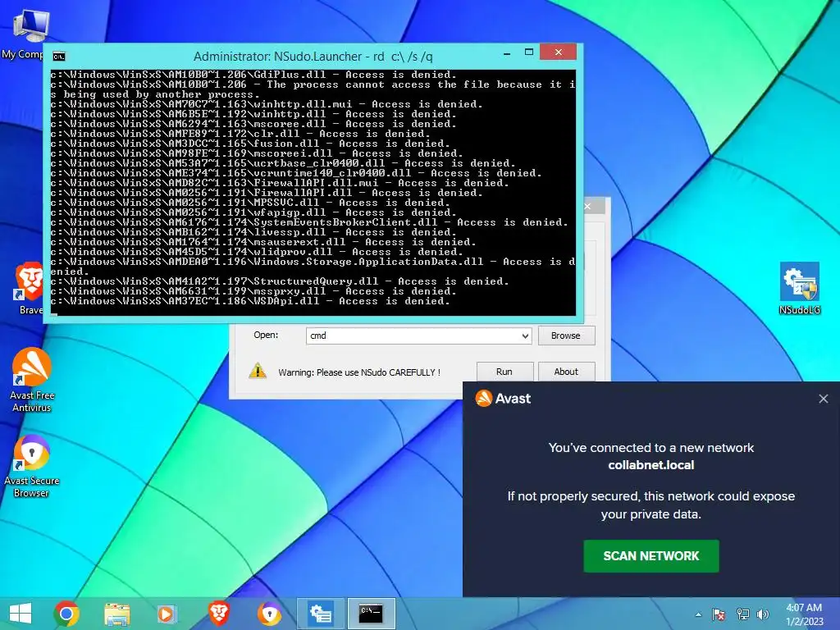Launch Brave from the desktop shortcut
The image size is (840, 630).
(x=30, y=288)
